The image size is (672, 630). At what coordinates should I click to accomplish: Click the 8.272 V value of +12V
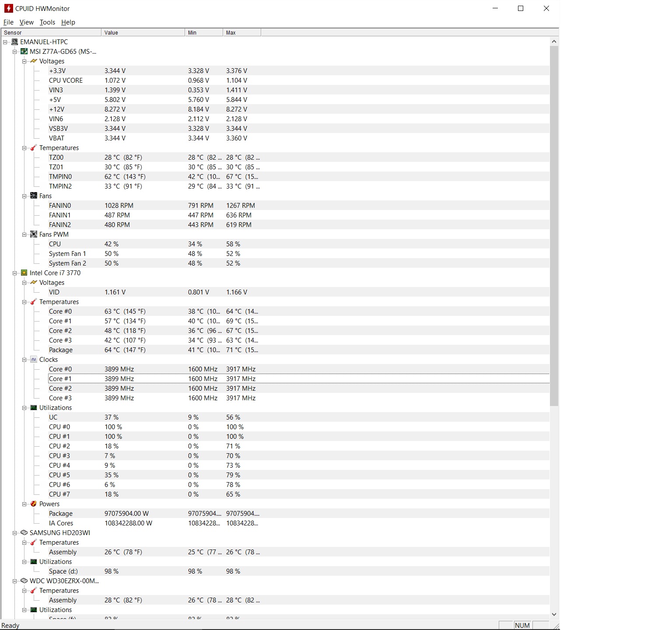pos(115,109)
